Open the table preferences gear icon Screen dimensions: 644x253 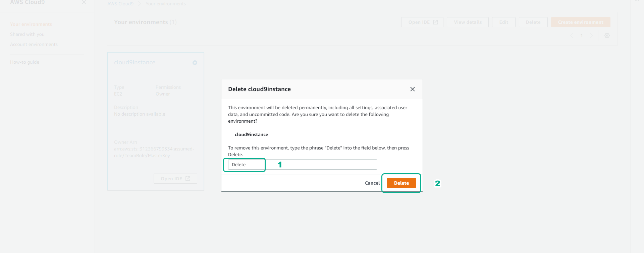pyautogui.click(x=607, y=36)
